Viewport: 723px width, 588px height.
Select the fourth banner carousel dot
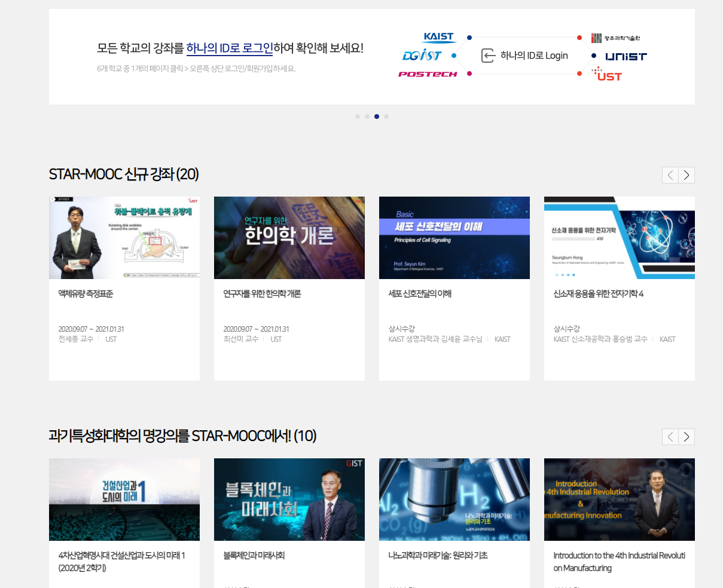[x=386, y=117]
